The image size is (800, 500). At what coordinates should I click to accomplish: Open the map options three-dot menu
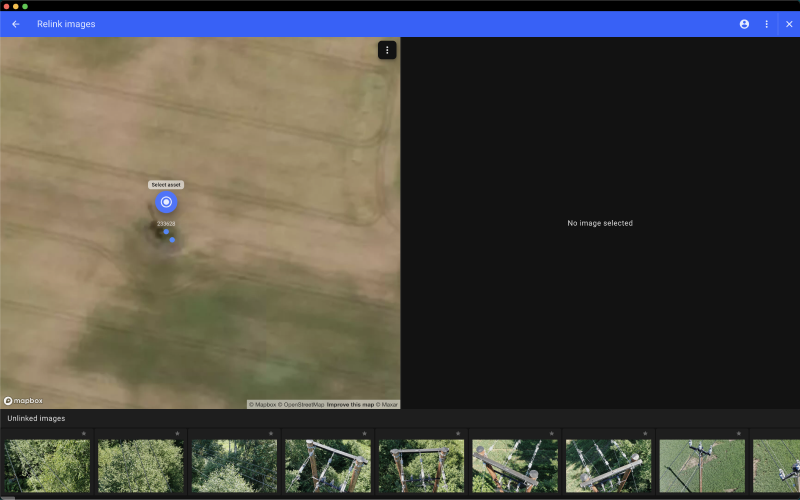(387, 50)
